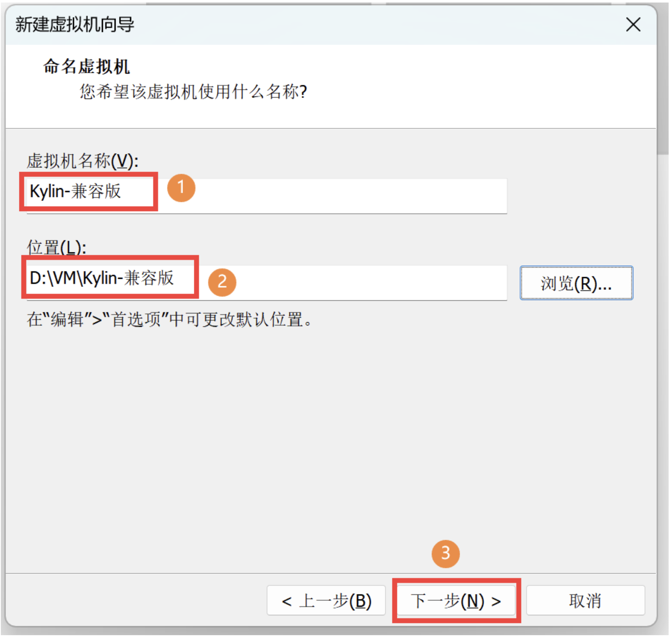
Task: Proceed with 下一步(N) button
Action: tap(457, 600)
